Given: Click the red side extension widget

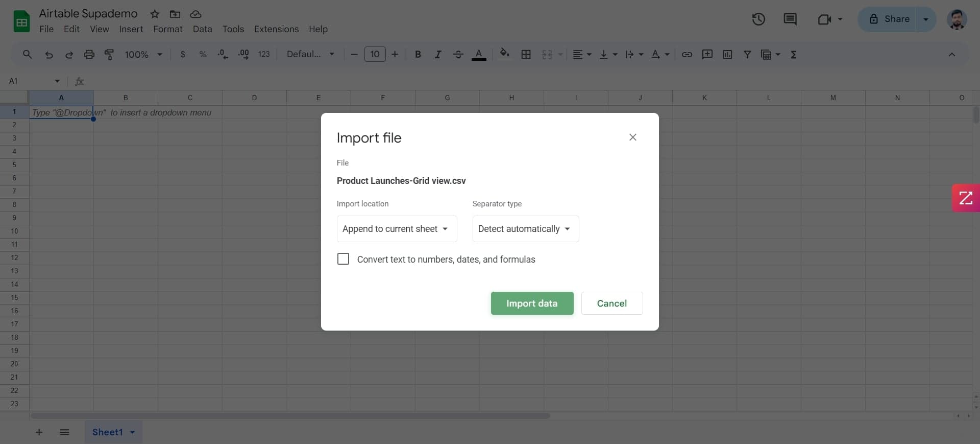Looking at the screenshot, I should [966, 198].
